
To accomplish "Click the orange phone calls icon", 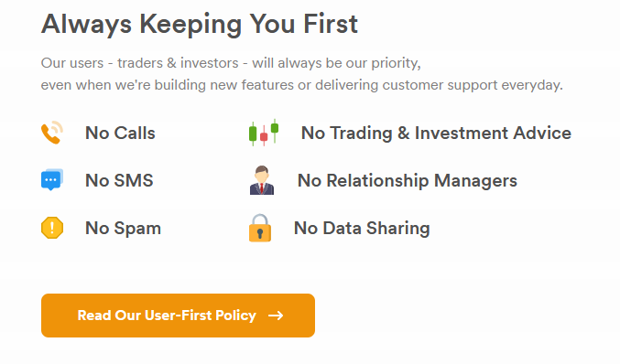I will tap(52, 133).
